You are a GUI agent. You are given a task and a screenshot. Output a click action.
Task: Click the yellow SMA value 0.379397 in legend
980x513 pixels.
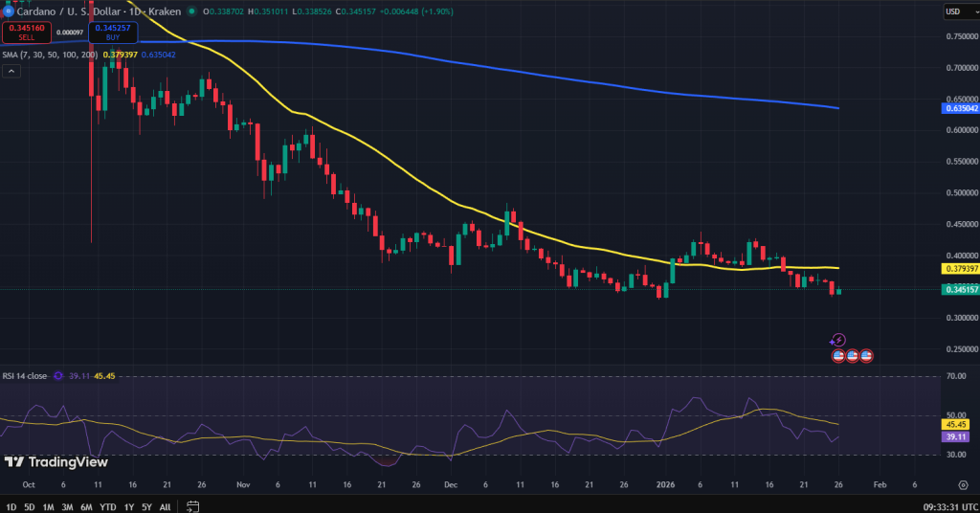[x=120, y=55]
